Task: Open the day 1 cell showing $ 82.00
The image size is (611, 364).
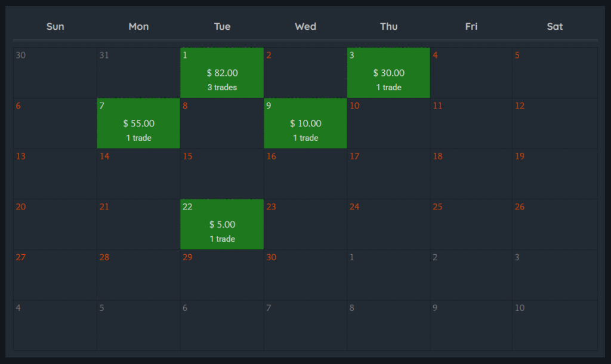Action: [x=222, y=72]
